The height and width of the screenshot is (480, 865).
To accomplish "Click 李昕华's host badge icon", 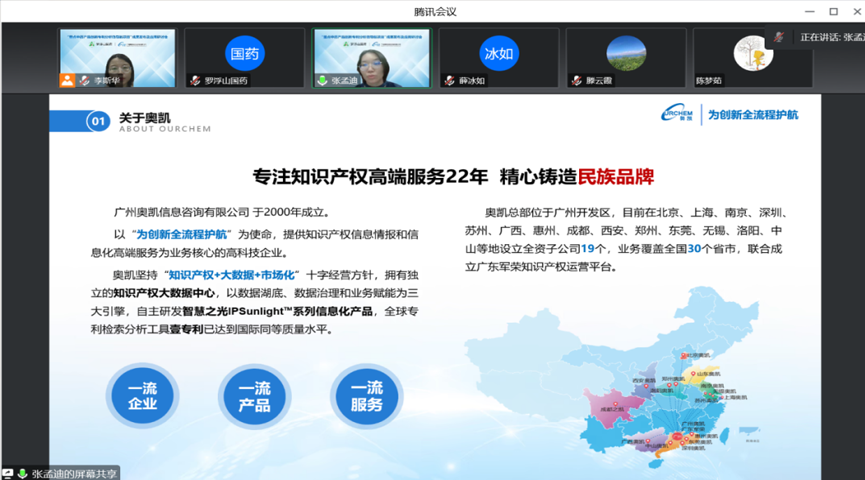I will pos(68,80).
